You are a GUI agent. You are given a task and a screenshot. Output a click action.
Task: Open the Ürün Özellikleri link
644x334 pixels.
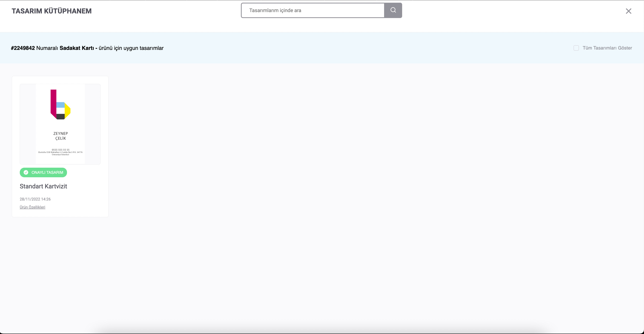pyautogui.click(x=32, y=207)
